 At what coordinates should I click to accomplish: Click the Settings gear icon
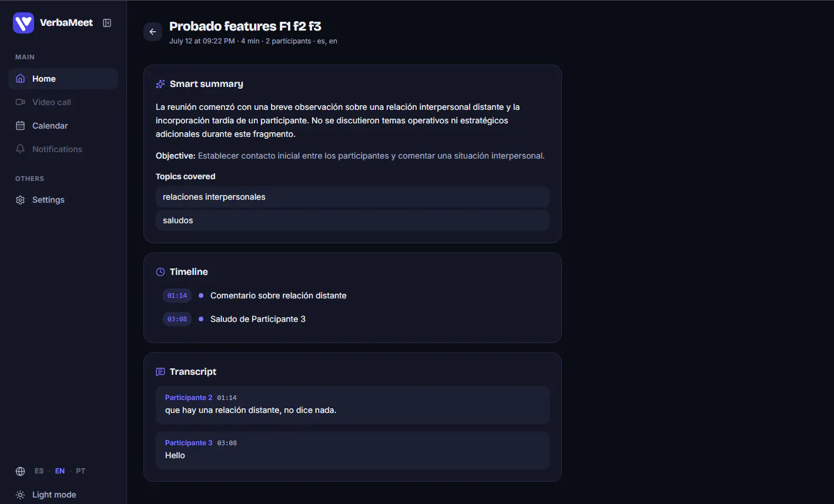pyautogui.click(x=21, y=200)
